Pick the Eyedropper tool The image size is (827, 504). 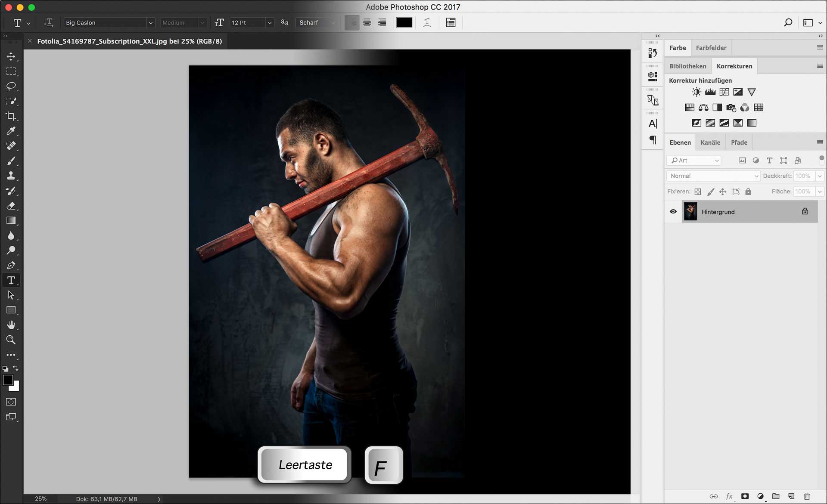11,131
